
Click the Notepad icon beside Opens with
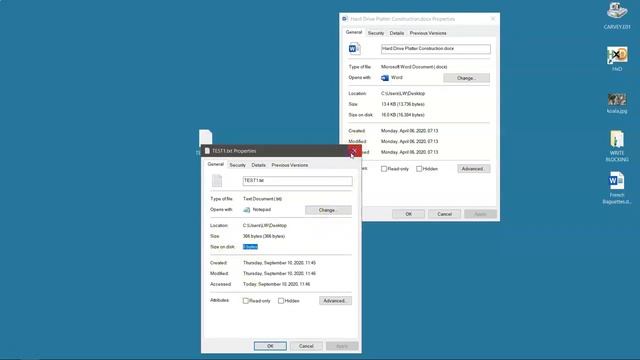click(247, 210)
